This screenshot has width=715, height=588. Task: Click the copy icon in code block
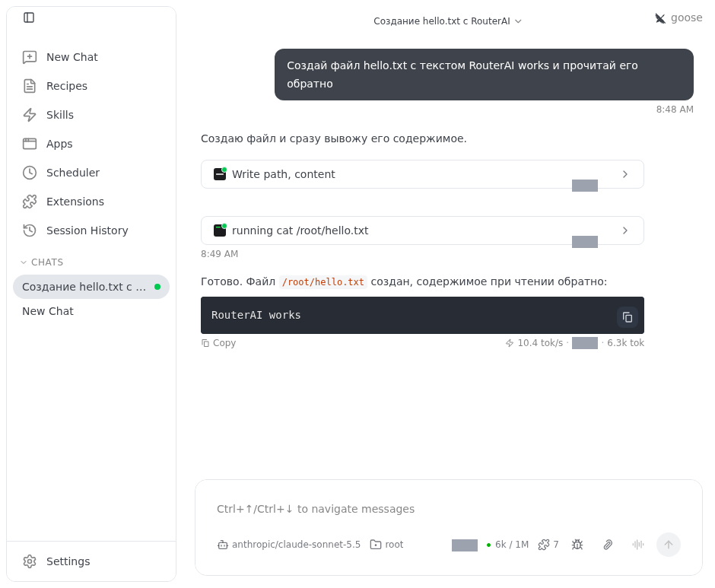pyautogui.click(x=628, y=317)
